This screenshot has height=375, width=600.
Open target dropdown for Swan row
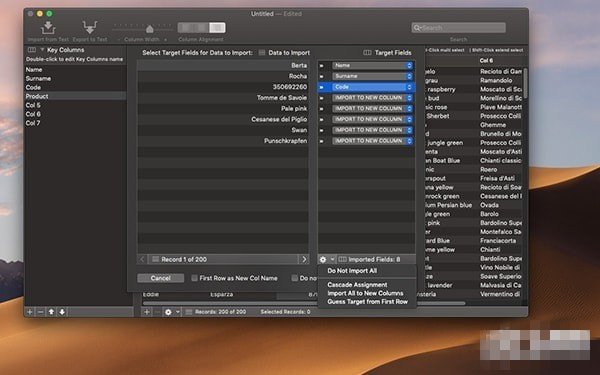(x=372, y=130)
